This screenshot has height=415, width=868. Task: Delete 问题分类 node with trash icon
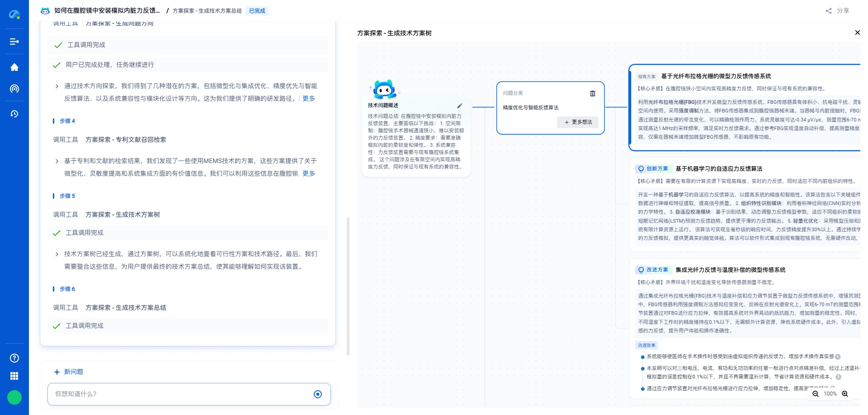(593, 93)
